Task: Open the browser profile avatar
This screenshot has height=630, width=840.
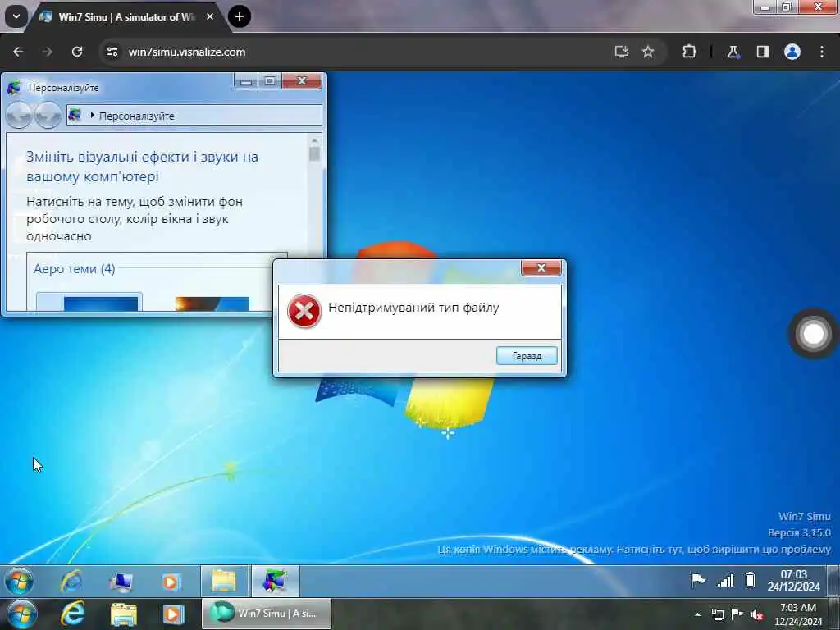Action: (792, 52)
